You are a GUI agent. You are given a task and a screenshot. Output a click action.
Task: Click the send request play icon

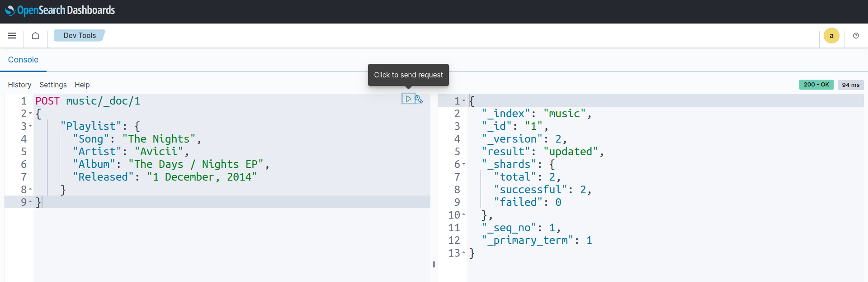[408, 99]
